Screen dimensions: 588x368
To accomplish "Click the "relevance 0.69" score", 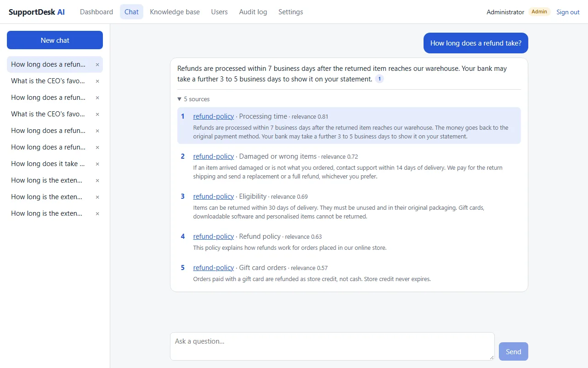I will (289, 197).
